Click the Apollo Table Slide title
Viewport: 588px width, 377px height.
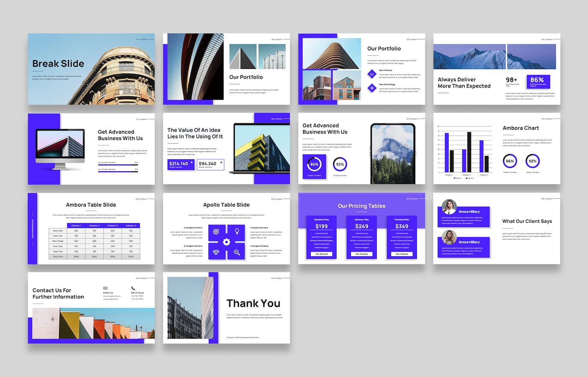click(x=226, y=205)
